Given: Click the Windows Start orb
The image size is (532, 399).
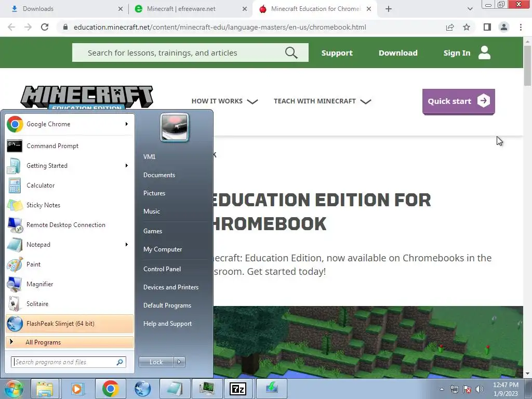Looking at the screenshot, I should (x=14, y=389).
